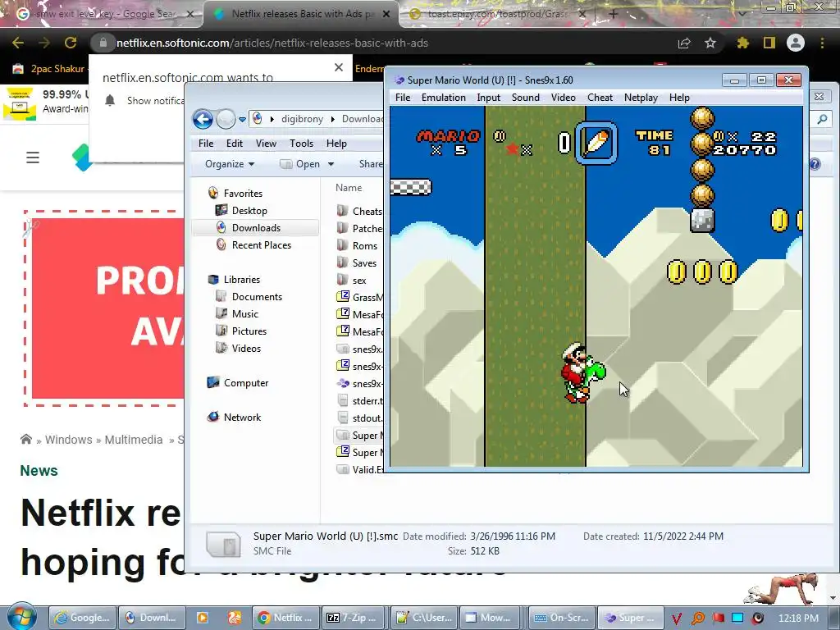Select the Cheats folder icon
Viewport: 840px width, 630px height.
tap(342, 211)
